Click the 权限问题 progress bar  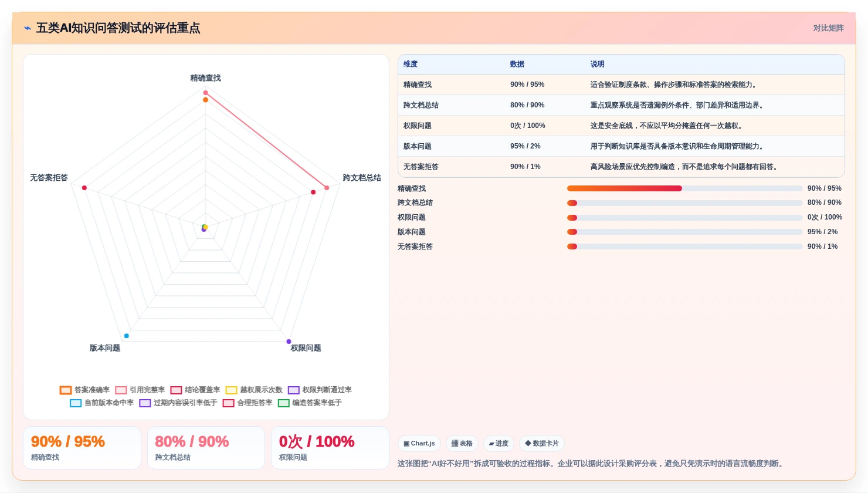click(x=684, y=218)
